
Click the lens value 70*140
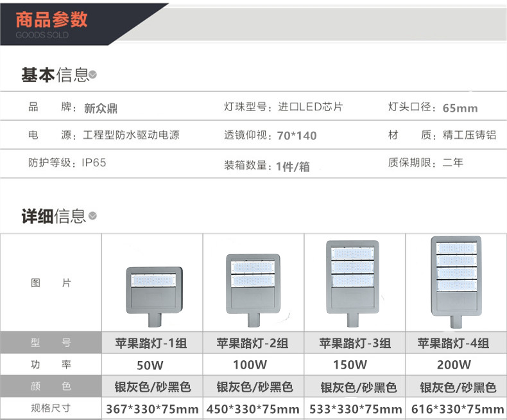pyautogui.click(x=297, y=136)
